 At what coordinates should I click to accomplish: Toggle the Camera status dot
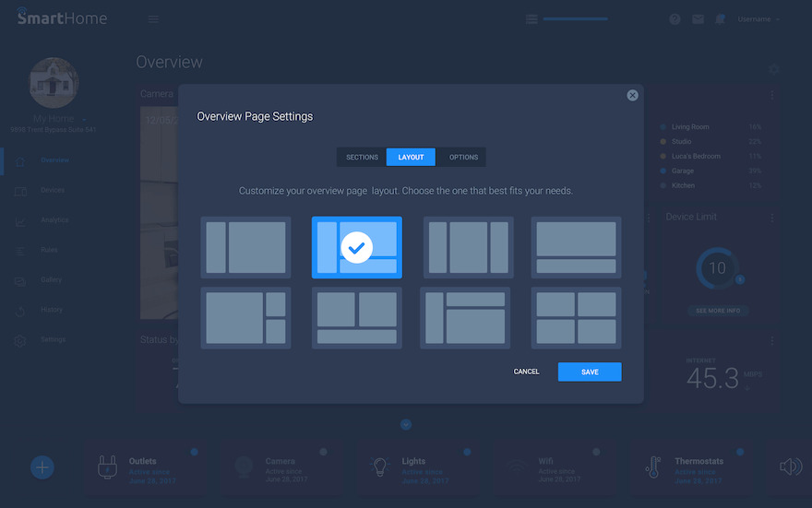(x=323, y=452)
